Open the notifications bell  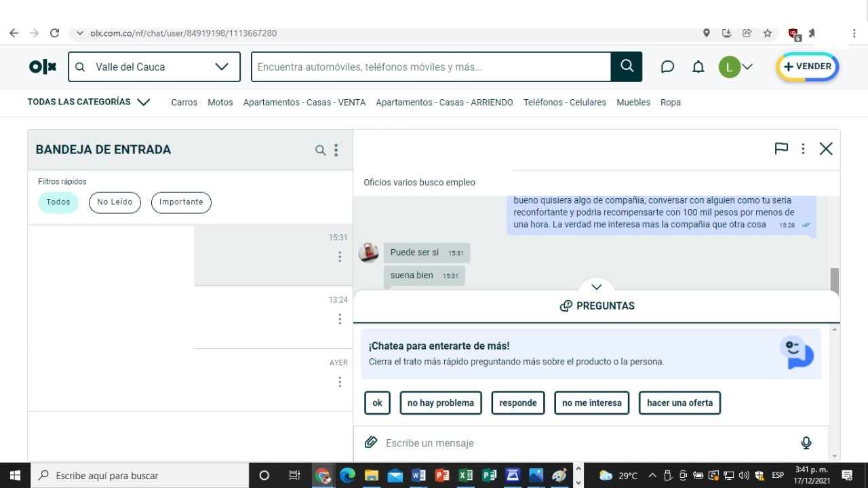698,67
